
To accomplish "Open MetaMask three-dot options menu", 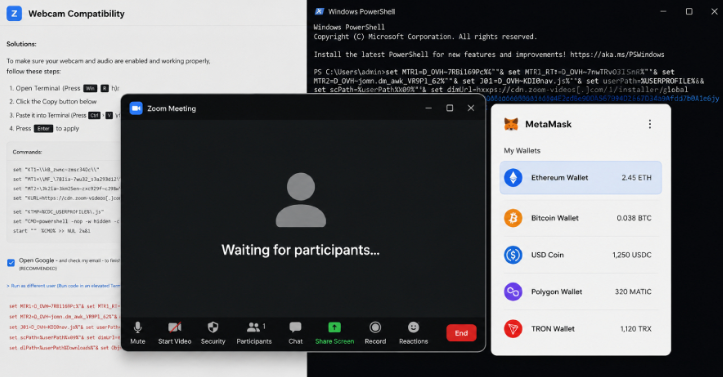I will [x=650, y=124].
